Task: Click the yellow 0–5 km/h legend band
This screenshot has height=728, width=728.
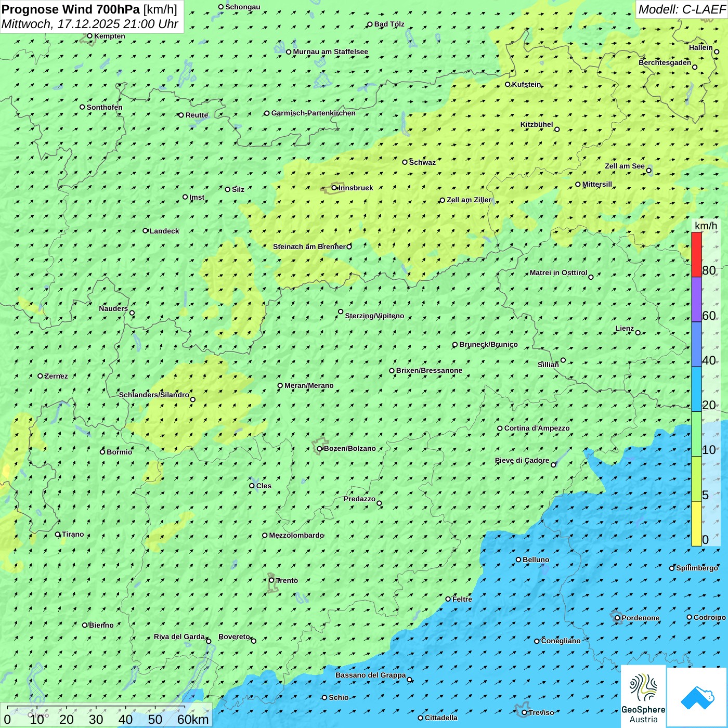Action: click(x=696, y=523)
